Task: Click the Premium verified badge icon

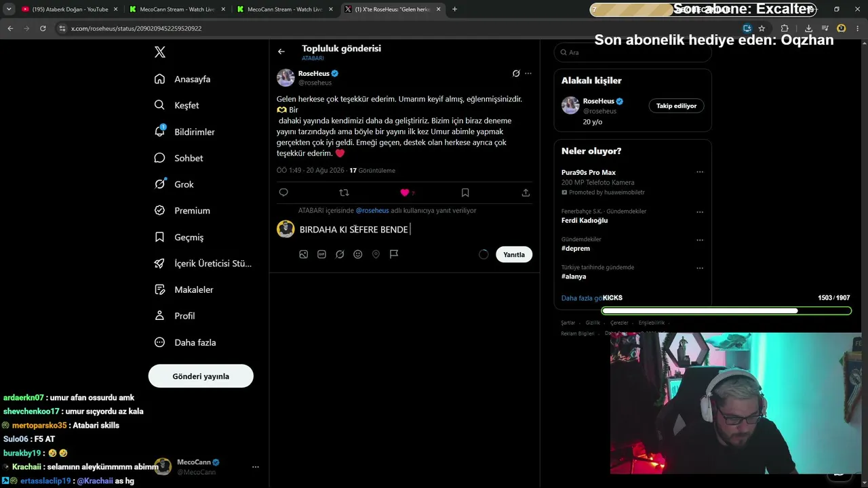Action: (x=160, y=210)
